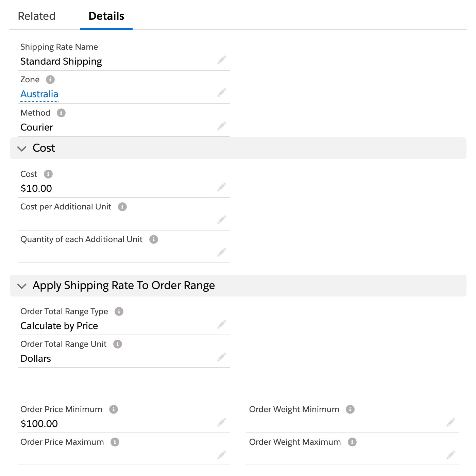476x476 pixels.
Task: Edit the $10.00 Cost value
Action: pyautogui.click(x=222, y=187)
